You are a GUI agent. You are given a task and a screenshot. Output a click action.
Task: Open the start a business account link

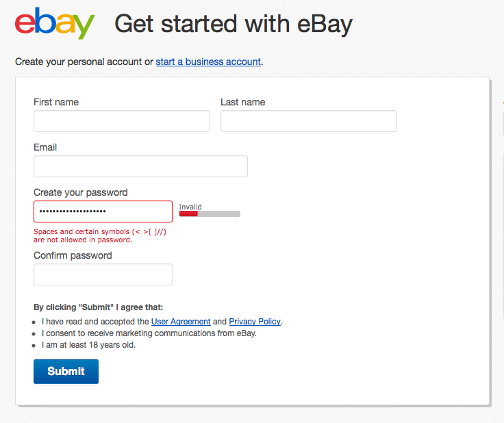tap(208, 62)
